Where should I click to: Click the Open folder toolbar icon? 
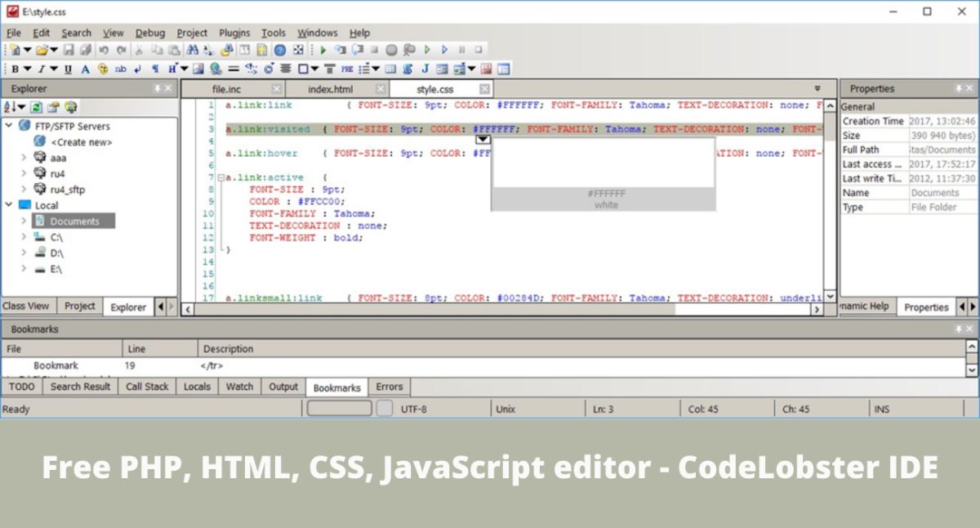[x=42, y=50]
